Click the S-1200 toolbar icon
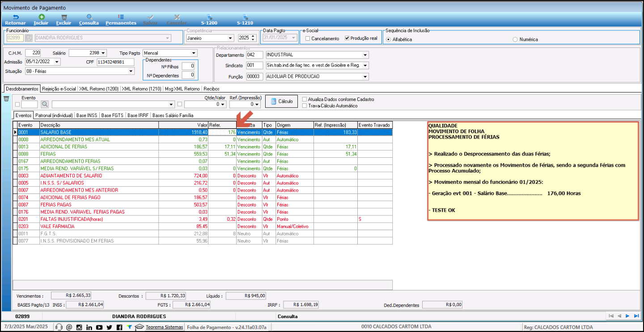 [x=209, y=17]
